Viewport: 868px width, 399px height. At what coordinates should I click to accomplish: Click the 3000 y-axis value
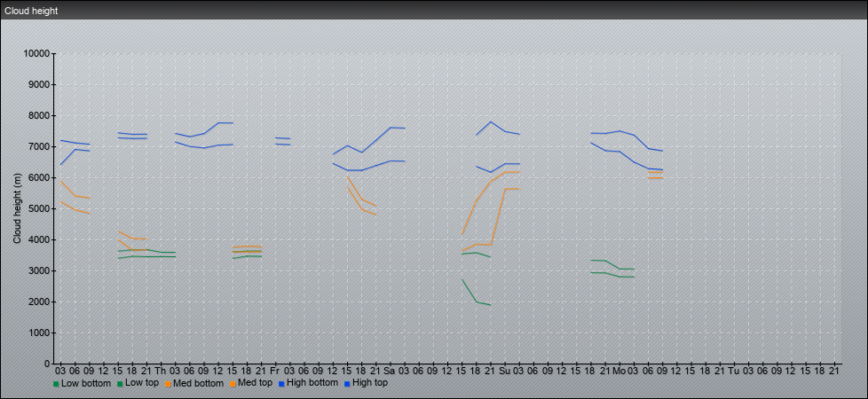click(x=39, y=270)
